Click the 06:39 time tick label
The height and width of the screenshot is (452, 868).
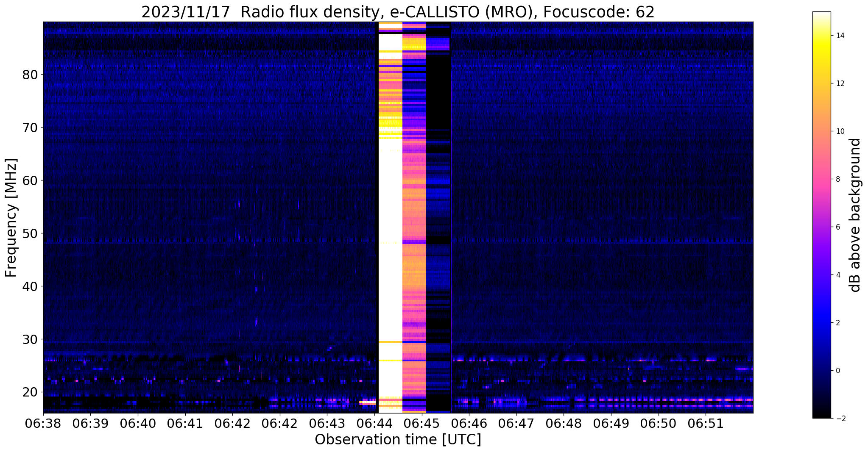coord(90,423)
